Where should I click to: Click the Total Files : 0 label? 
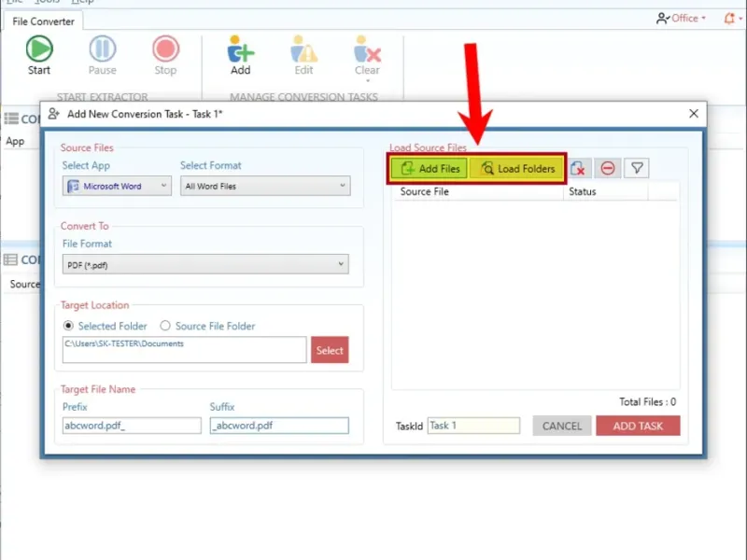647,402
